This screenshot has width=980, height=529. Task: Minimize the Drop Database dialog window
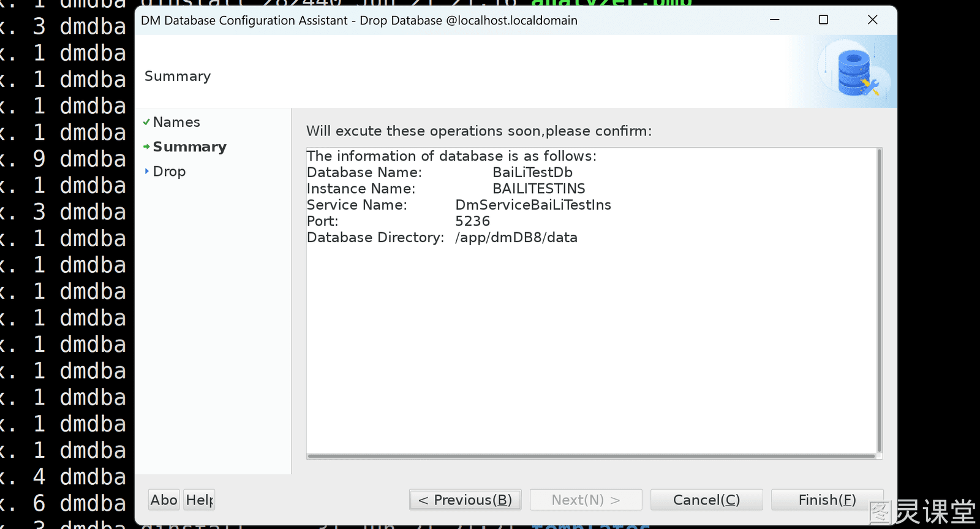pyautogui.click(x=774, y=20)
